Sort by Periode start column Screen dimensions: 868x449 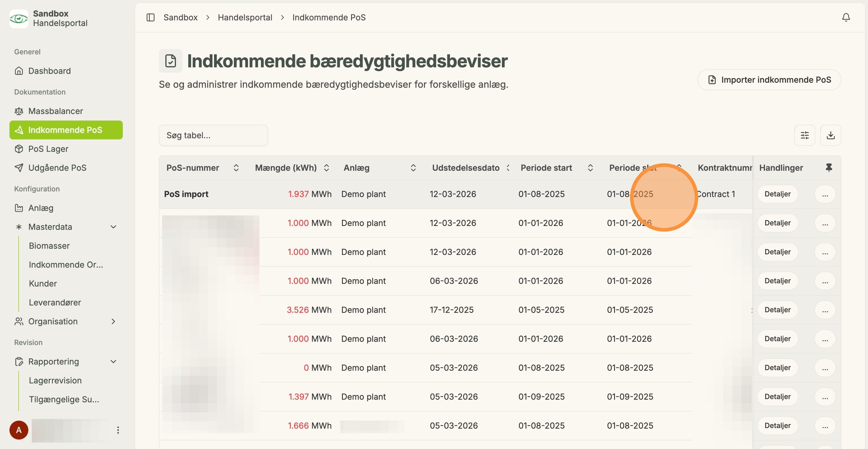pos(590,167)
